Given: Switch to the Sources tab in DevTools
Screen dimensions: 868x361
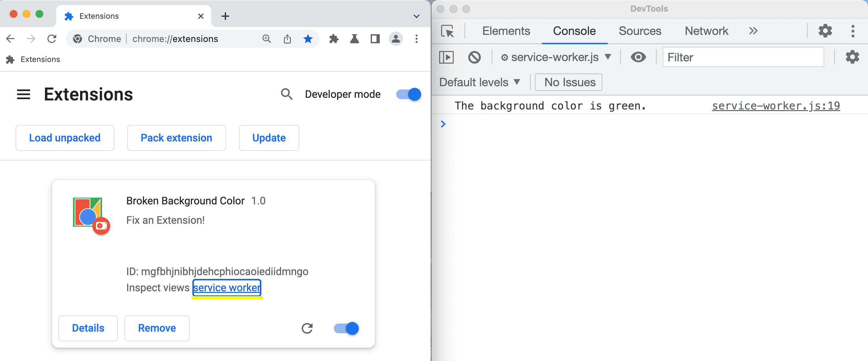Looking at the screenshot, I should [639, 30].
